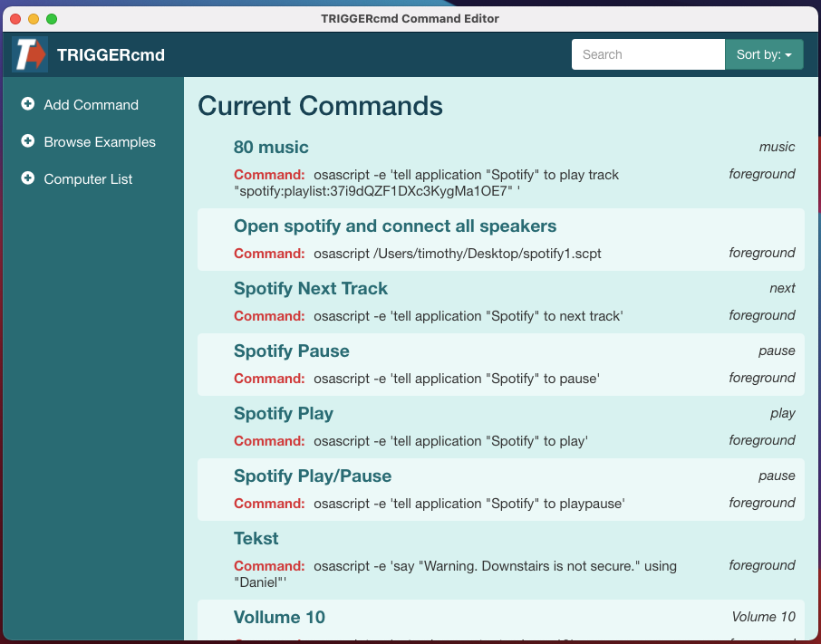Open the Sort by dropdown
This screenshot has height=644, width=821.
pyautogui.click(x=764, y=54)
